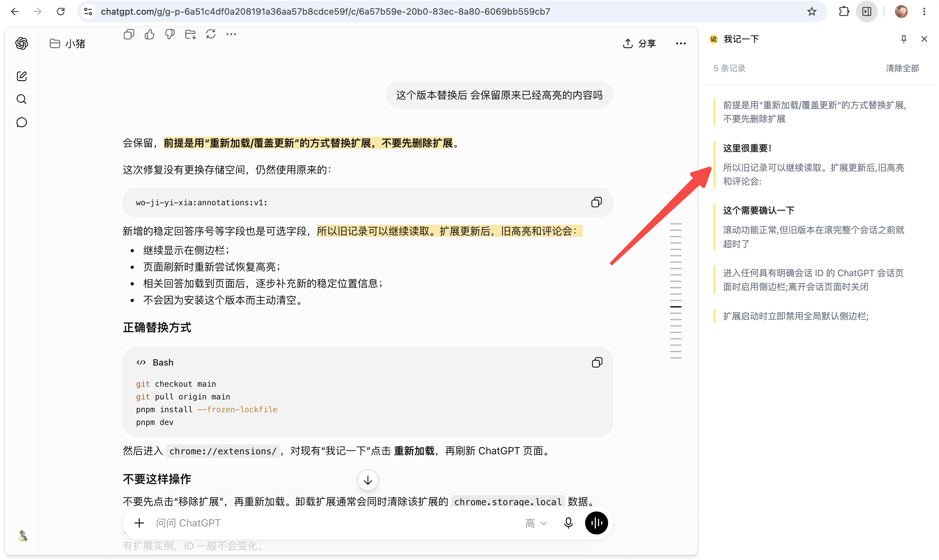
Task: Open the user avatar at sidebar bottom
Action: point(23,535)
